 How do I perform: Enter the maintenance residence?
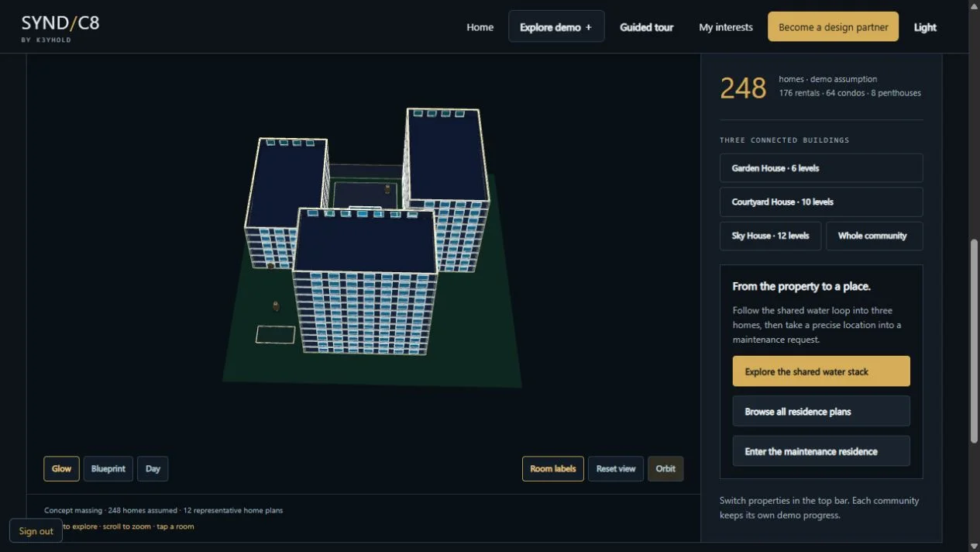(821, 451)
